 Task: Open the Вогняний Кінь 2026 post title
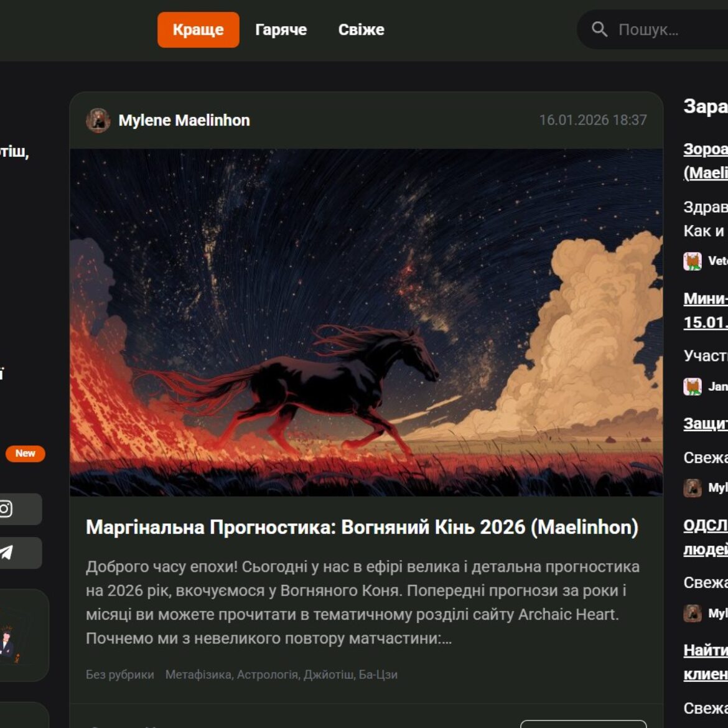coord(362,527)
